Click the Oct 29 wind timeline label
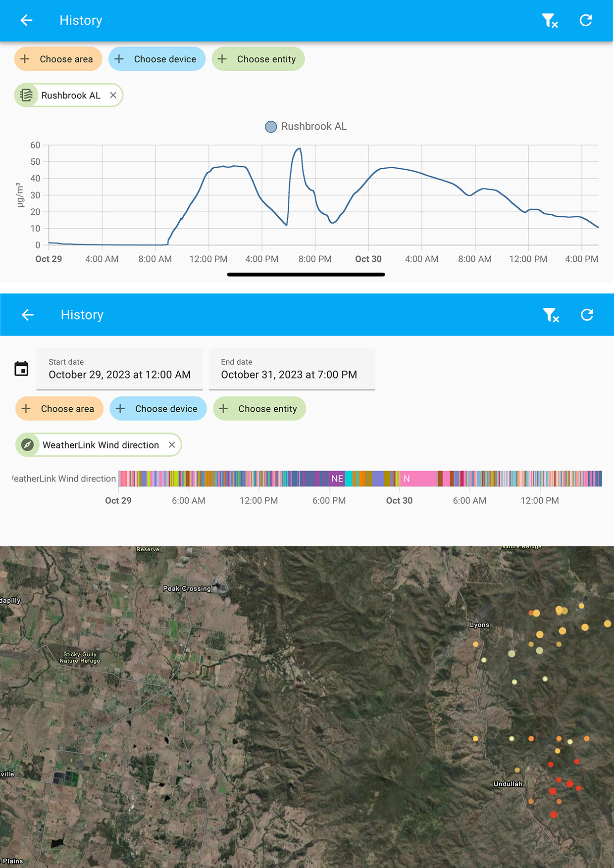This screenshot has width=614, height=868. click(x=118, y=501)
